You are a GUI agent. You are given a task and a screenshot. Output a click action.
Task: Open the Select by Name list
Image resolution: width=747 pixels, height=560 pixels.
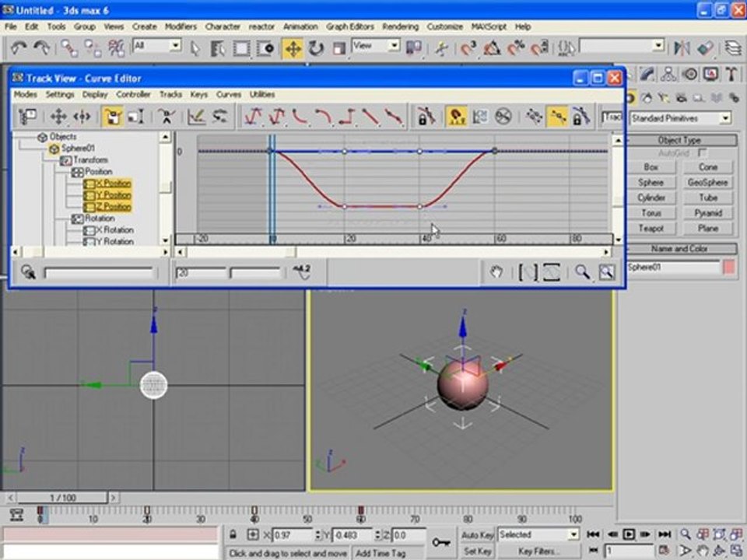218,47
